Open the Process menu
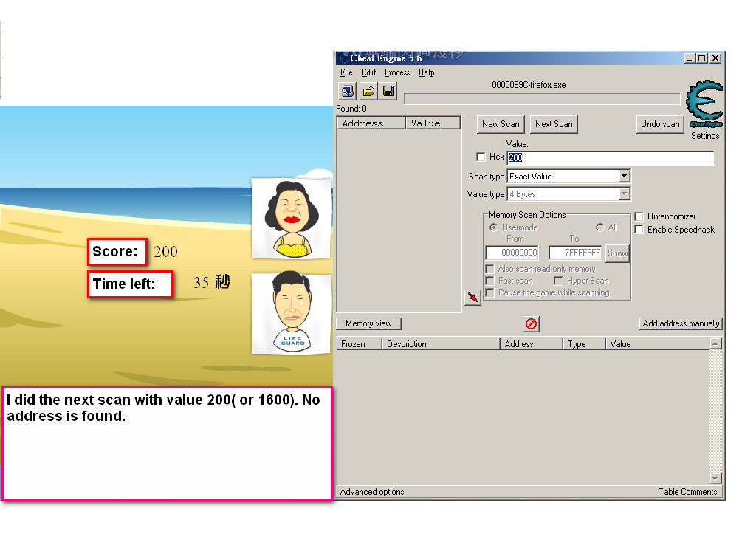 pyautogui.click(x=396, y=72)
